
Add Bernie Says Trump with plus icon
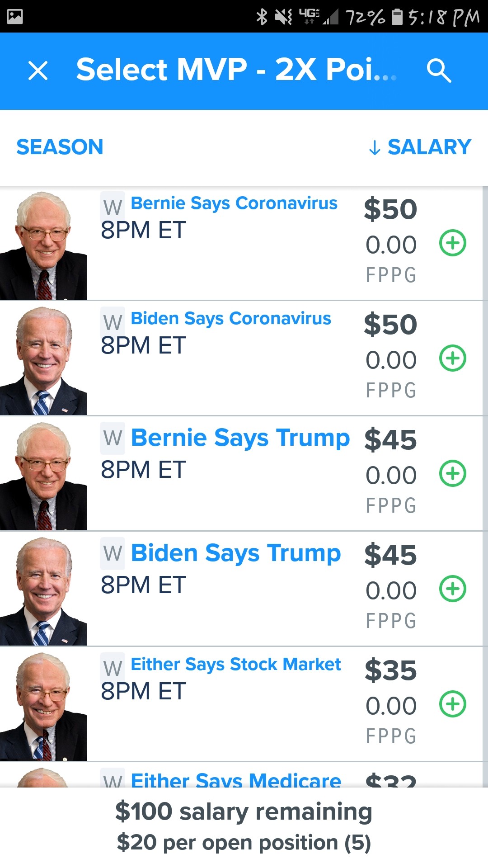click(452, 474)
